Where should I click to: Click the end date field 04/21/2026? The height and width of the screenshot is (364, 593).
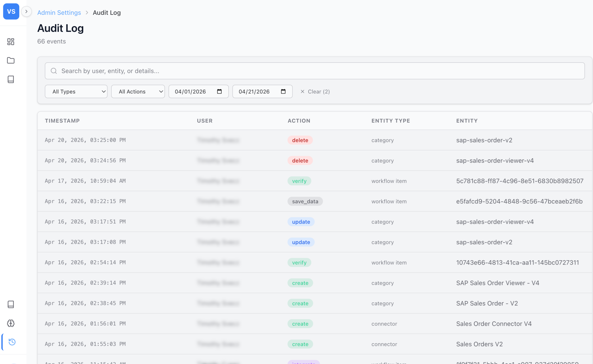coord(262,92)
